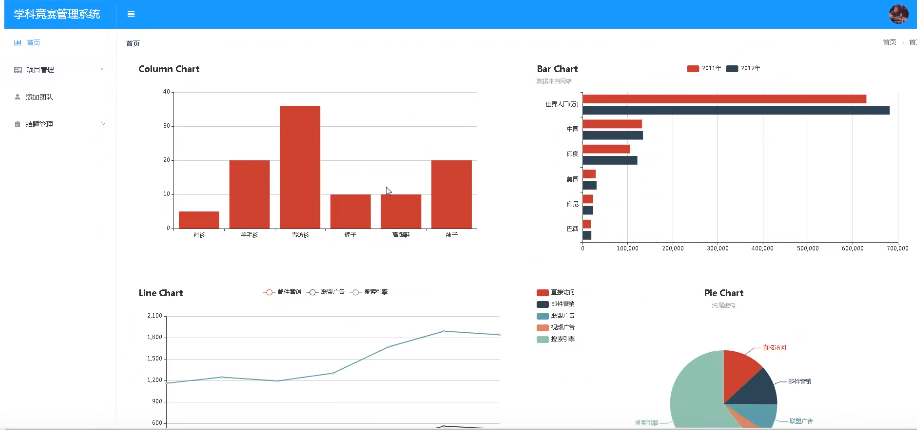
Task: Click the Pie Chart title
Action: [723, 293]
